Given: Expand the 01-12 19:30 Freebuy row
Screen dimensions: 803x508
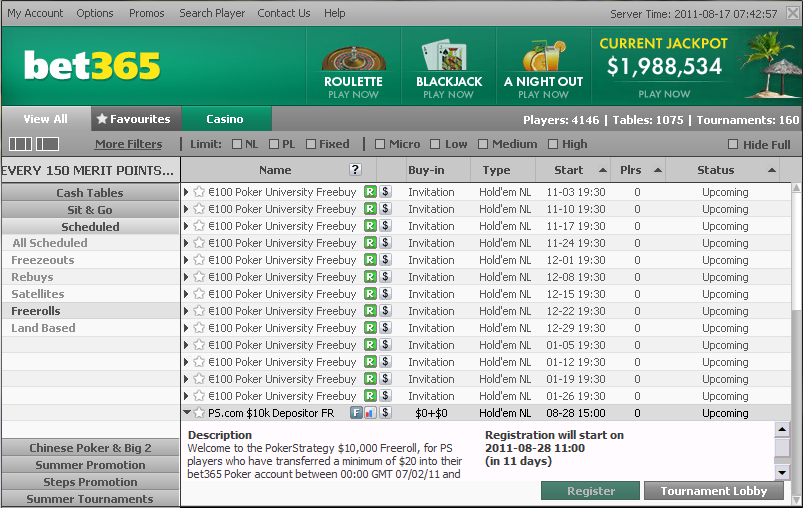Looking at the screenshot, I should 186,362.
